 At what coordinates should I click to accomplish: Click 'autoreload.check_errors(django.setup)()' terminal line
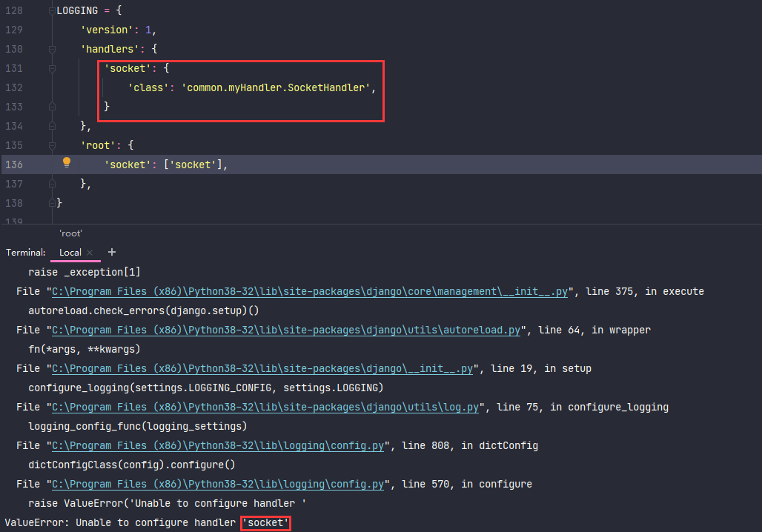pyautogui.click(x=143, y=311)
